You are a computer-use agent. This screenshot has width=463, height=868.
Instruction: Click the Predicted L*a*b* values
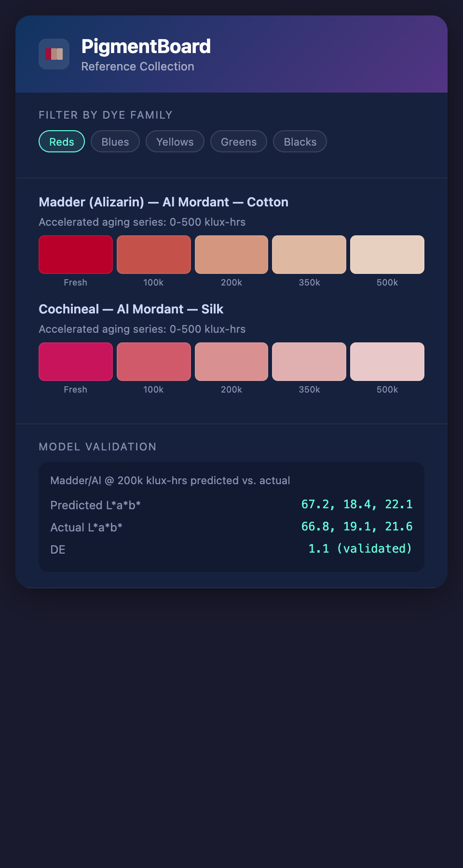(x=357, y=504)
